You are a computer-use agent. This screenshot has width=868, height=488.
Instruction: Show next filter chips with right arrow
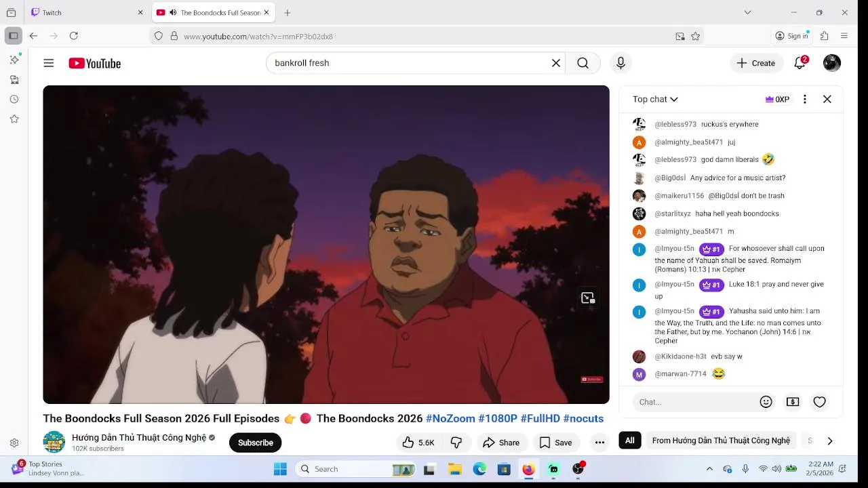(829, 441)
